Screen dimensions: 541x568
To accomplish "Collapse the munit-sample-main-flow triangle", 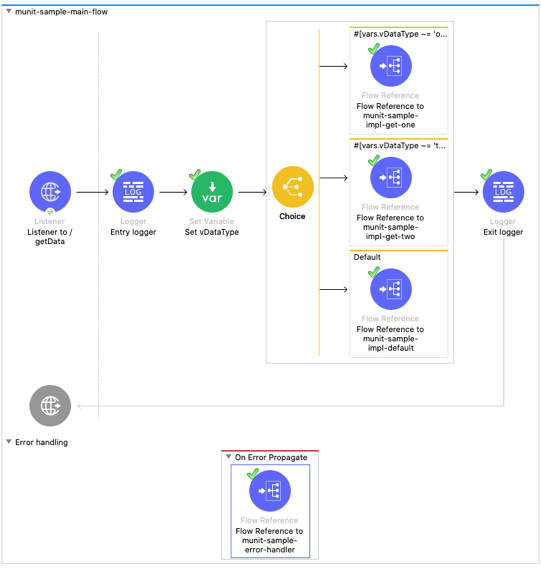I will 8,11.
